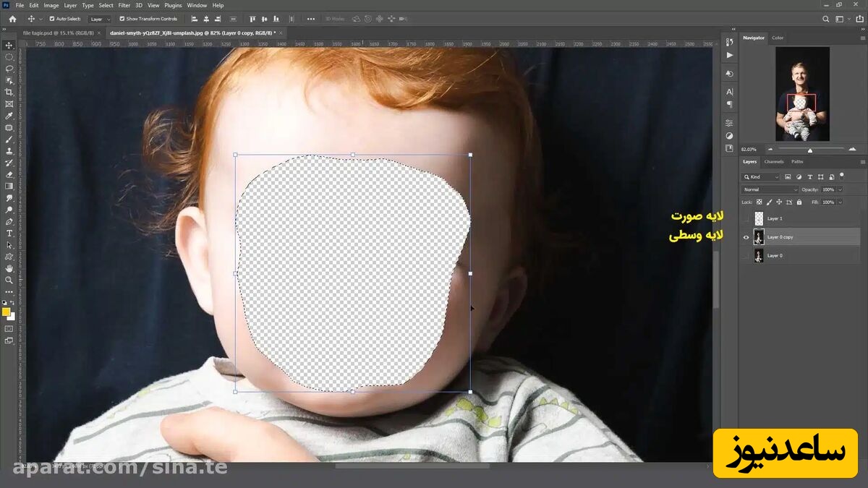868x488 pixels.
Task: Open the search icon at top right
Action: [826, 19]
